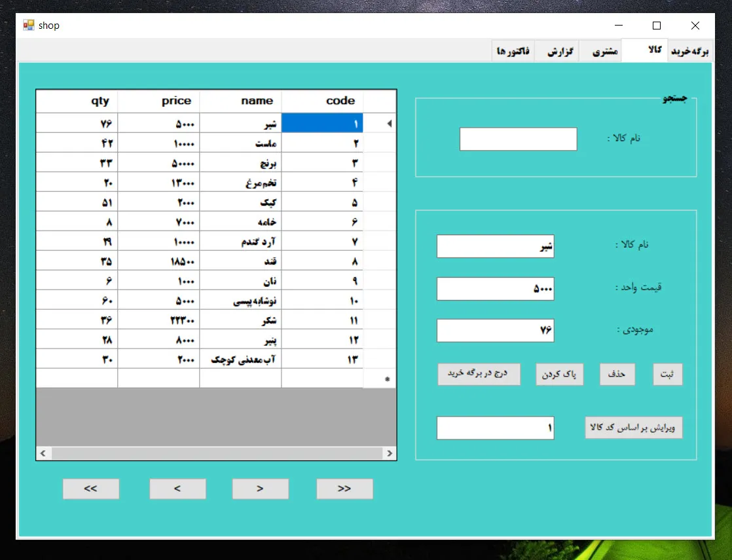Screen dimensions: 732x560
Task: Click the پاک کردن clear button
Action: tap(559, 374)
